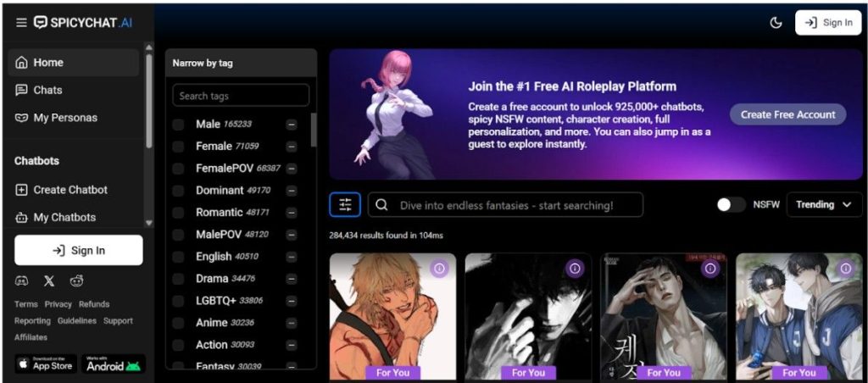Click the Create Free Account button

tap(787, 114)
